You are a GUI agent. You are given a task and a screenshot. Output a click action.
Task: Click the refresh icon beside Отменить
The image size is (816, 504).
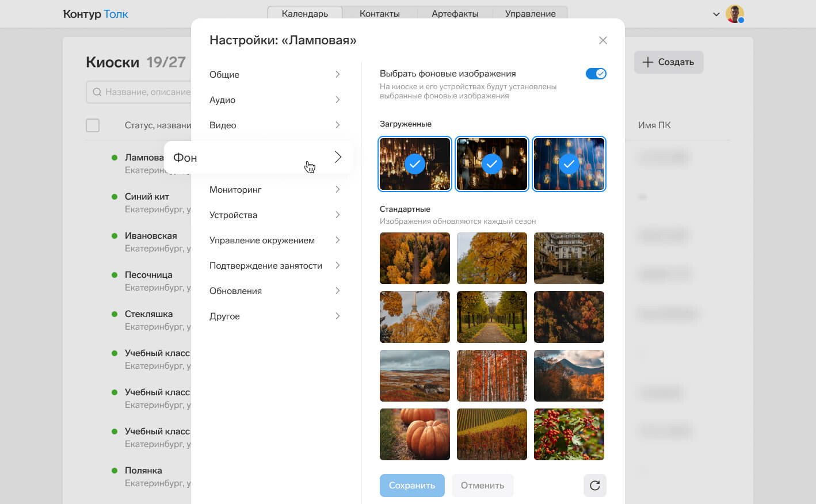594,486
